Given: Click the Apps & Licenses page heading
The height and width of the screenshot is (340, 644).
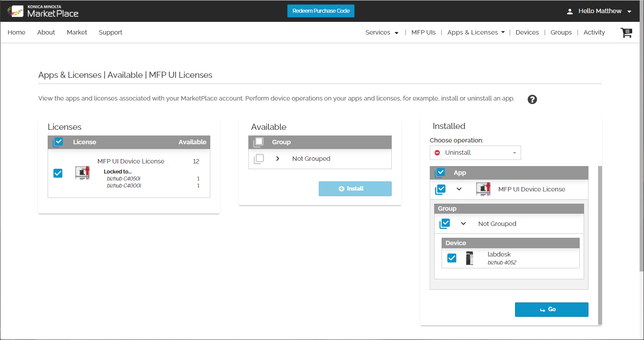Looking at the screenshot, I should point(125,75).
